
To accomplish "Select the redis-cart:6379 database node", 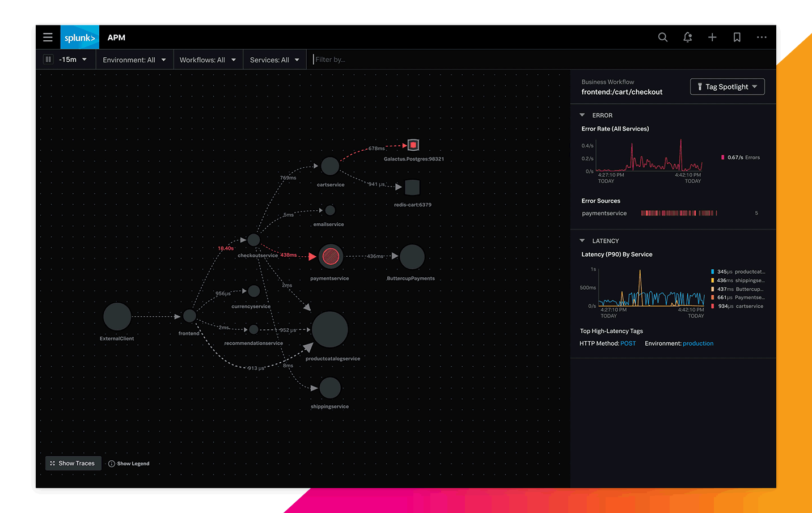I will point(412,187).
